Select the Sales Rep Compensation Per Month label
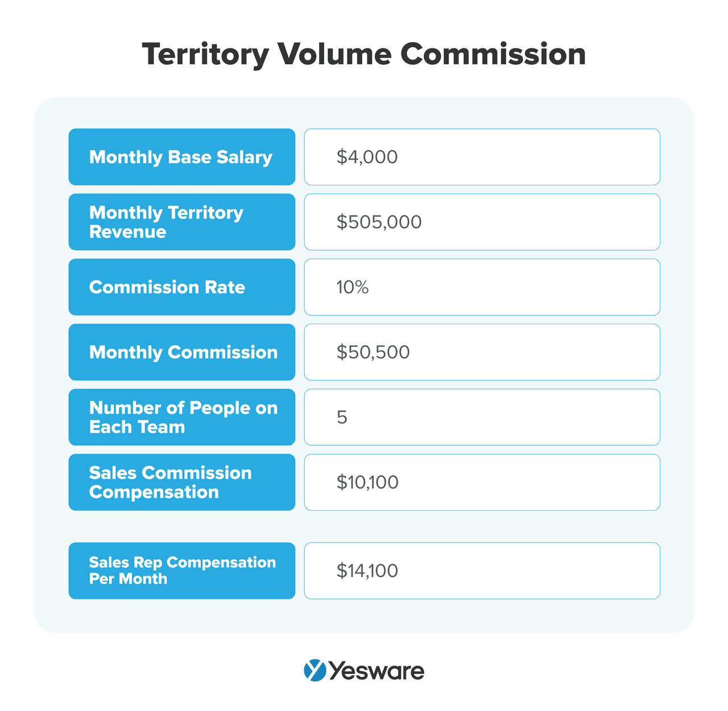The height and width of the screenshot is (711, 728). pos(181,571)
